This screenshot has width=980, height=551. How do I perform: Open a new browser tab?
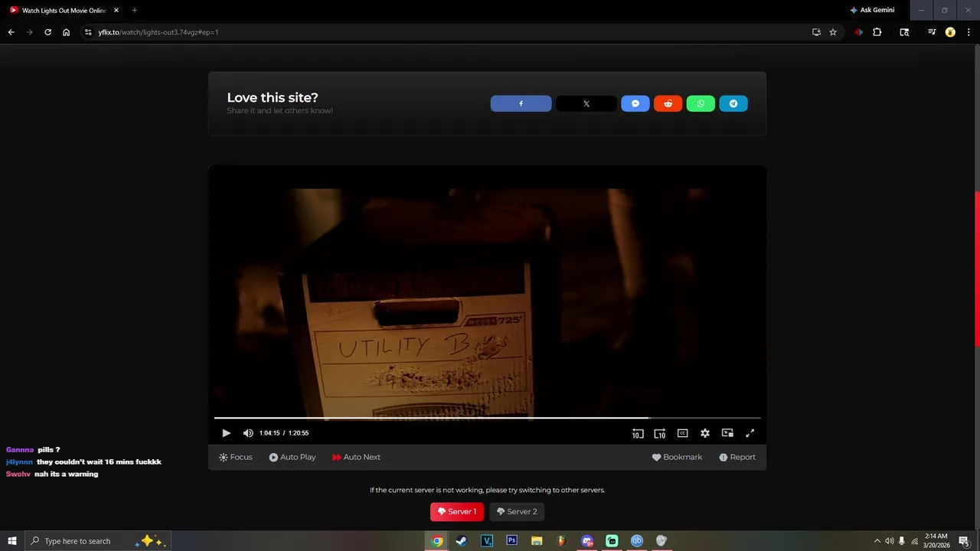[x=135, y=10]
